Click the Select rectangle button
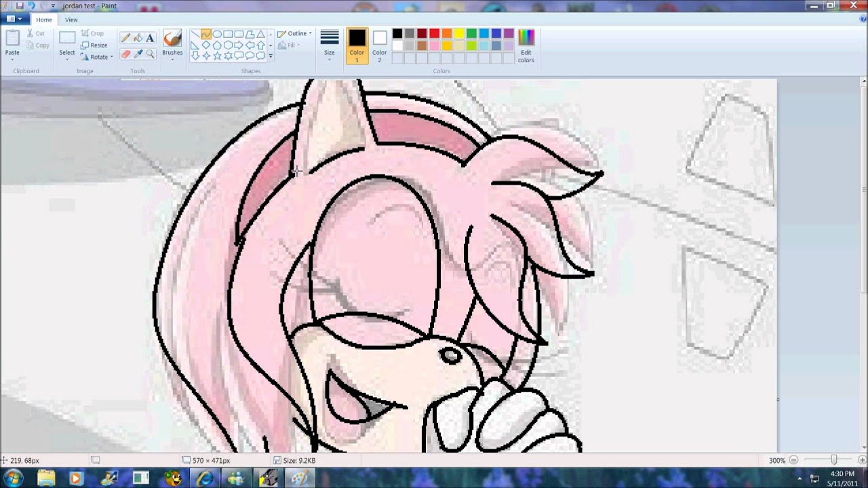The height and width of the screenshot is (488, 868). [x=67, y=39]
